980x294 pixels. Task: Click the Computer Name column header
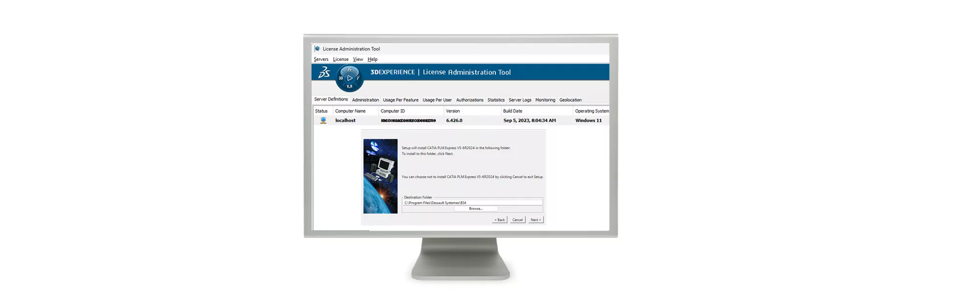click(356, 111)
